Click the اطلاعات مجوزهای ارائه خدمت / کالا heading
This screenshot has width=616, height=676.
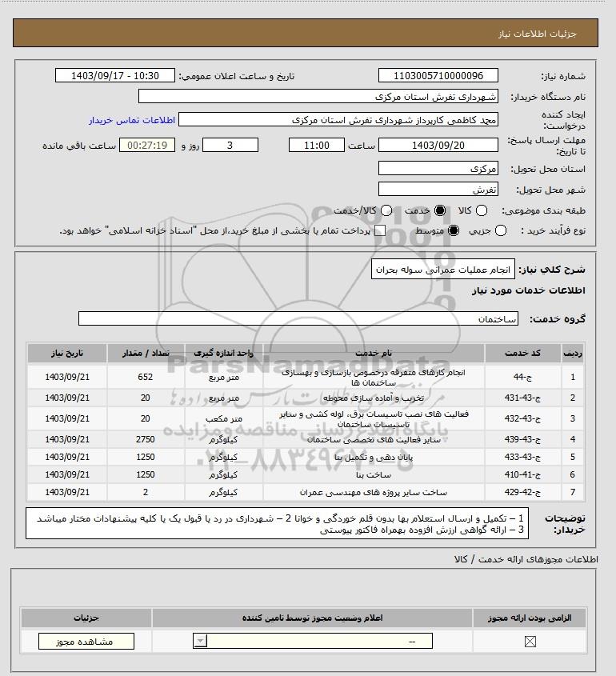click(x=526, y=559)
